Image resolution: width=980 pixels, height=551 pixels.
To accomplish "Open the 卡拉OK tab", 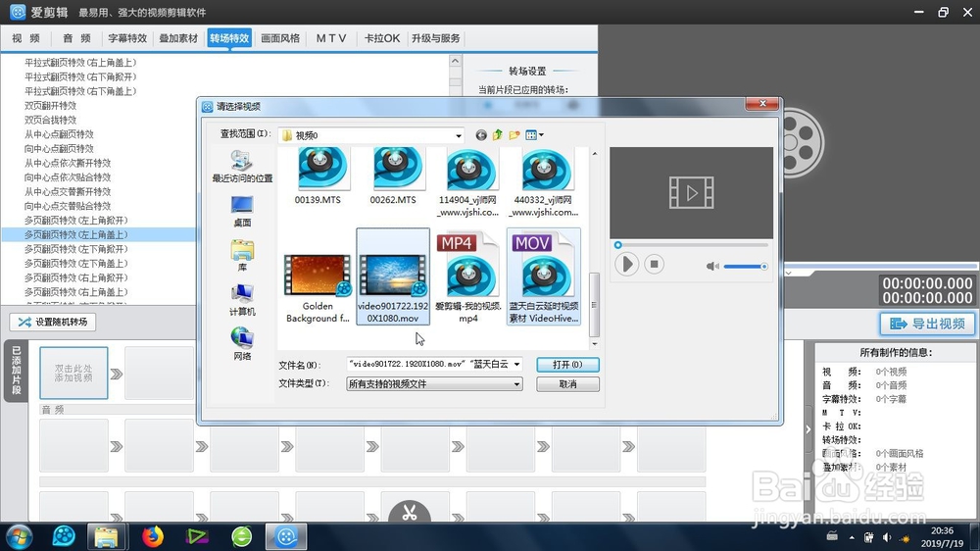I will [x=382, y=38].
